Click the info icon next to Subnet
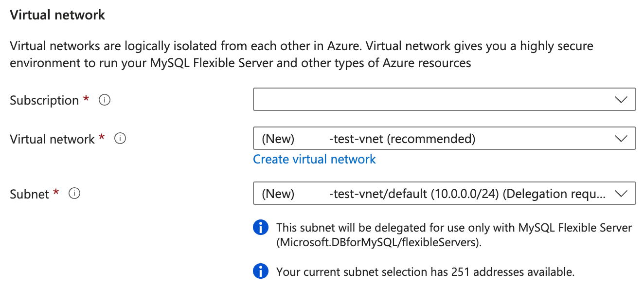Screen dimensions: 644x289 click(x=74, y=194)
